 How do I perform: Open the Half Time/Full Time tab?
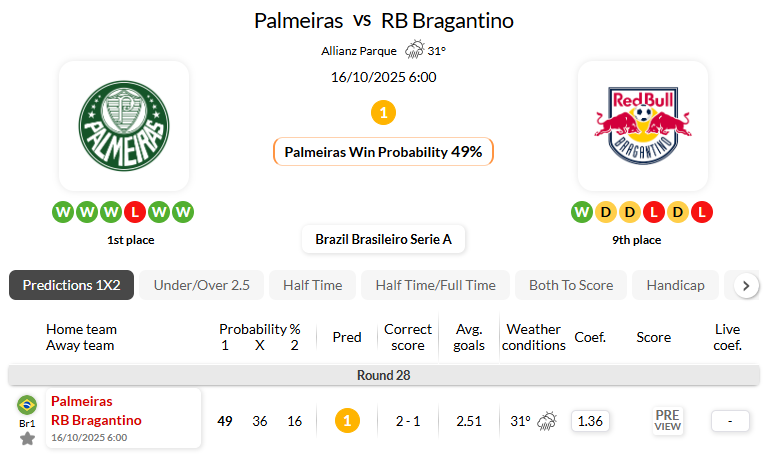pyautogui.click(x=435, y=285)
